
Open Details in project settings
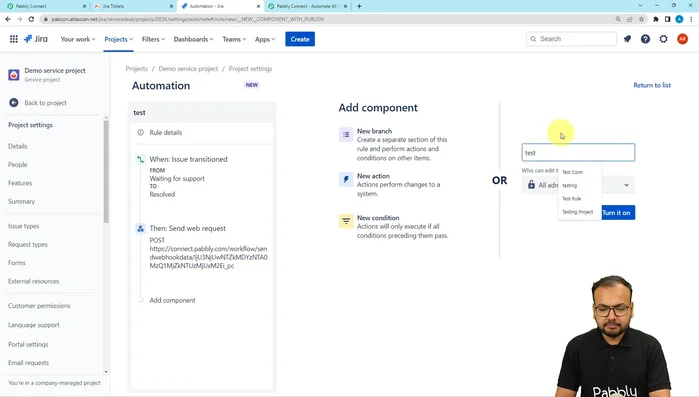(17, 146)
